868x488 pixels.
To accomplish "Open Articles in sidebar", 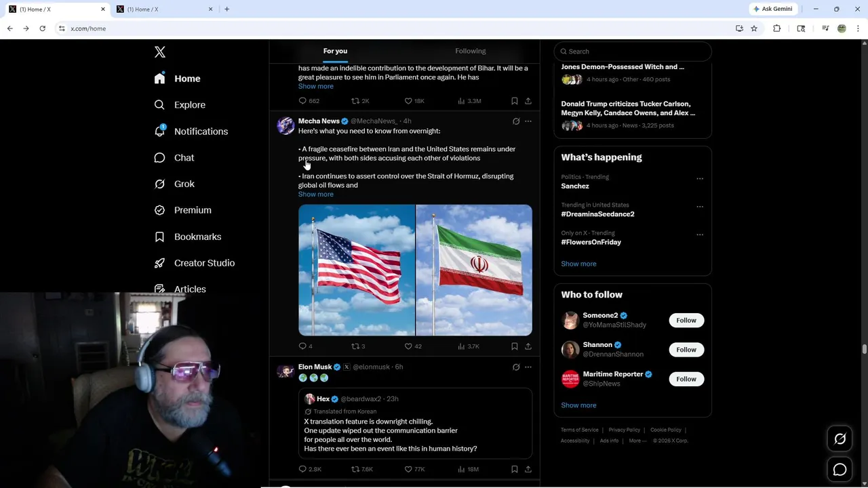I will [x=180, y=289].
